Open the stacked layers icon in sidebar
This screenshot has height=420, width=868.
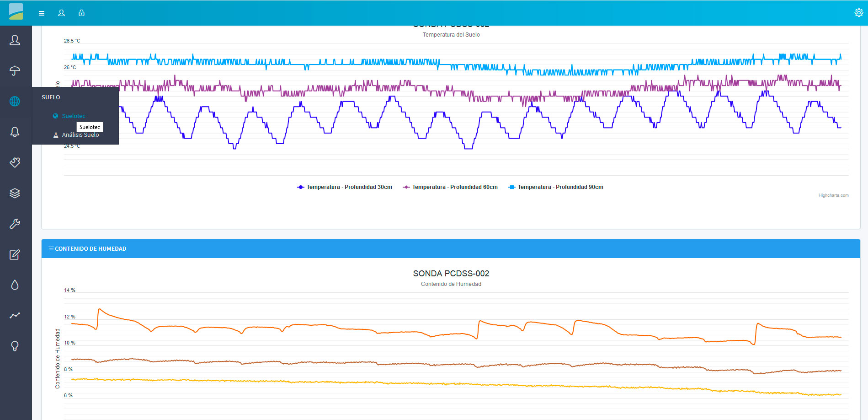coord(15,193)
